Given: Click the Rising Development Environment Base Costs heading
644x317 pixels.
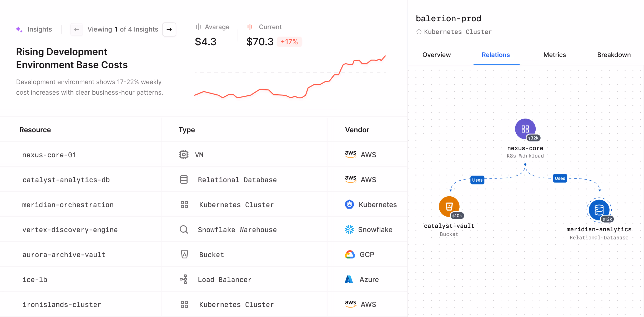Looking at the screenshot, I should 72,58.
